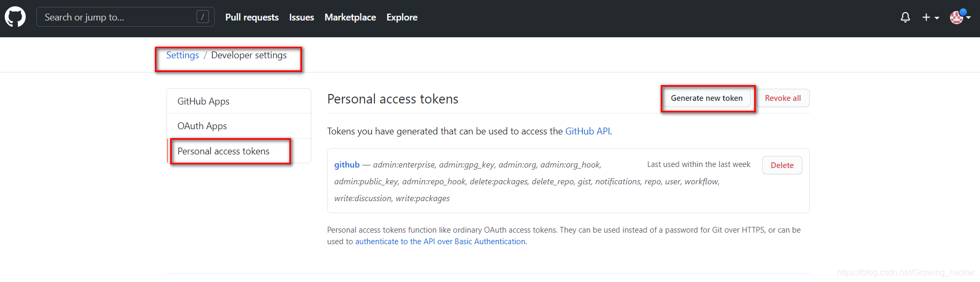
Task: Click the Revoke all button
Action: (783, 98)
